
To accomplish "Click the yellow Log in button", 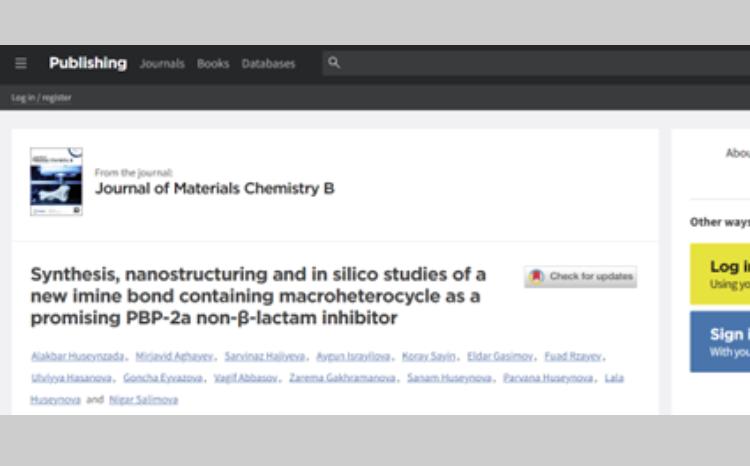I will [x=720, y=274].
